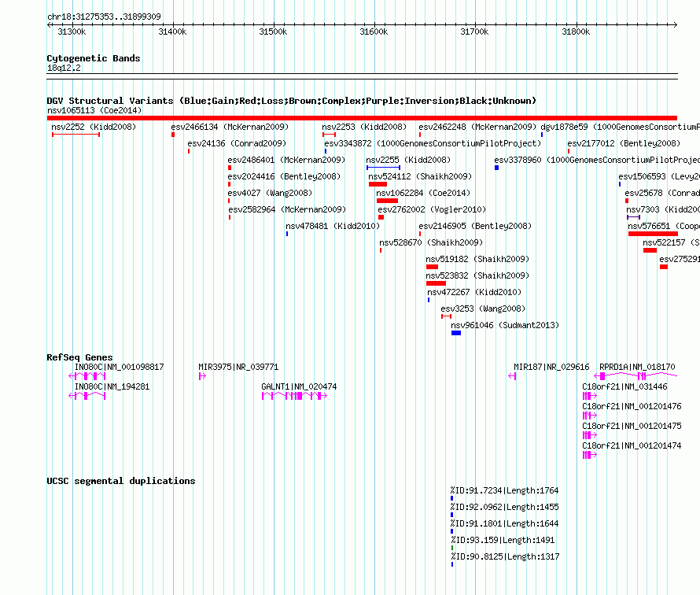Click MIR3975|NR_039771 gene label
Viewport: 700px width, 595px height.
238,368
